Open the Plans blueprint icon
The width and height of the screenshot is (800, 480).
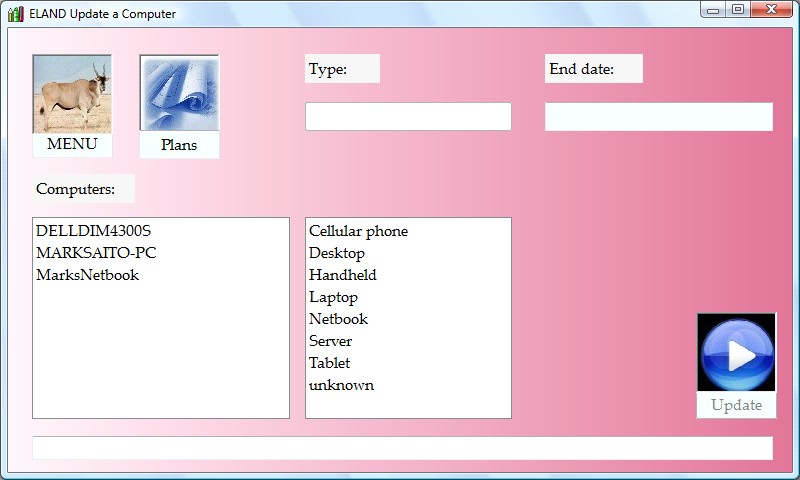179,94
